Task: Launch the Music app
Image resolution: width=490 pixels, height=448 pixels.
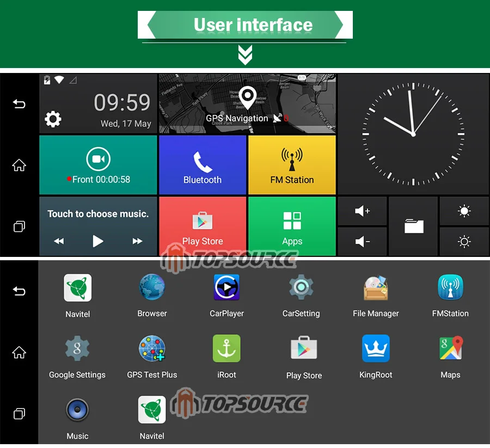Action: [x=77, y=419]
